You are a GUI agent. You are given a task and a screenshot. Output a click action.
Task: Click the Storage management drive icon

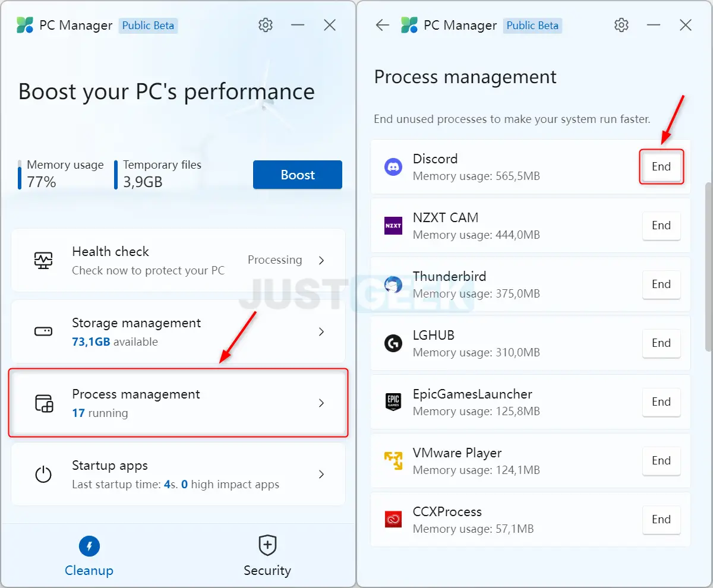click(x=43, y=331)
